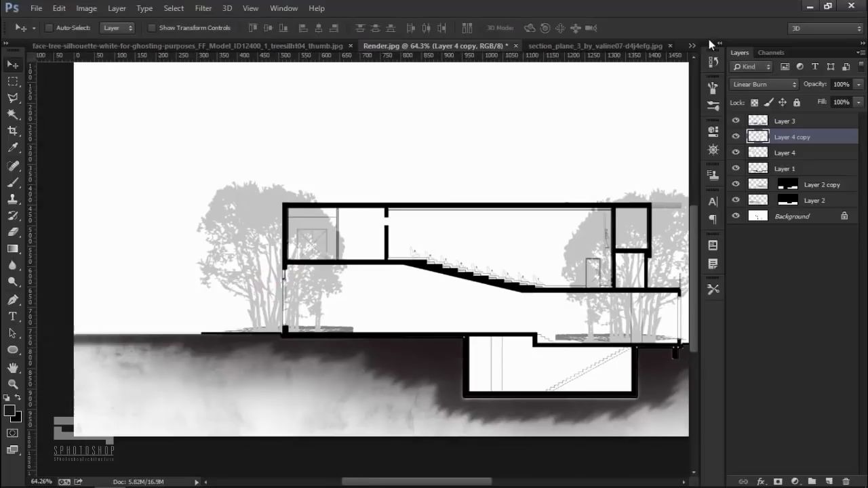Open the Opacity slider dropdown arrow
This screenshot has height=488, width=868.
859,84
